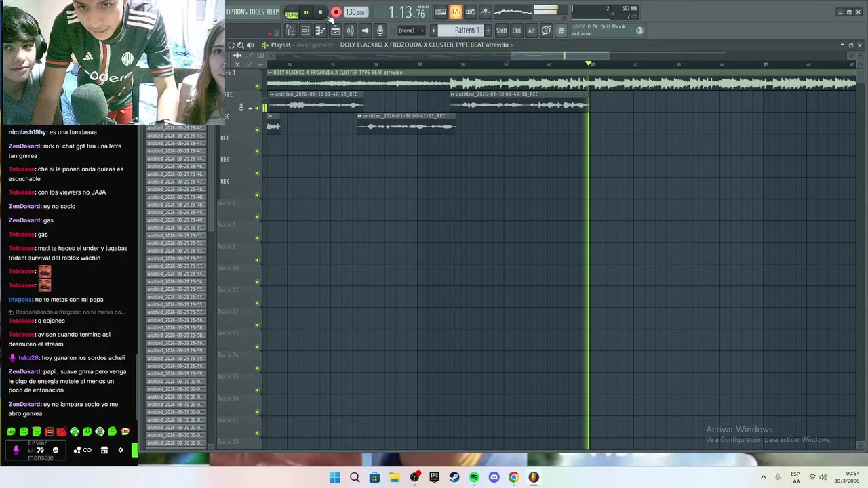Open the Playlist menu arrow in title bar
The width and height of the screenshot is (868, 488).
(264, 45)
